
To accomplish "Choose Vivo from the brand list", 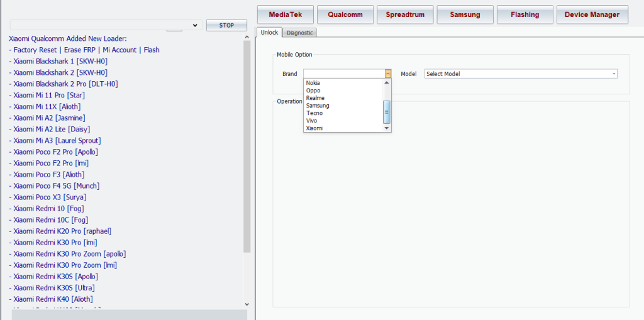I will click(311, 121).
